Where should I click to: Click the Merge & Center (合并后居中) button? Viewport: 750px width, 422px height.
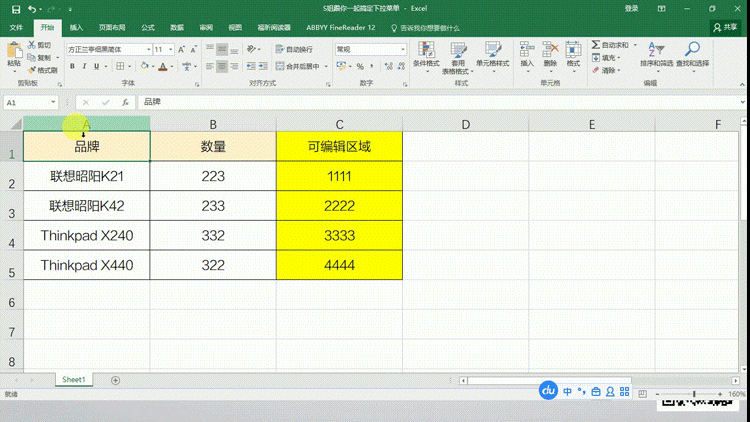(298, 67)
